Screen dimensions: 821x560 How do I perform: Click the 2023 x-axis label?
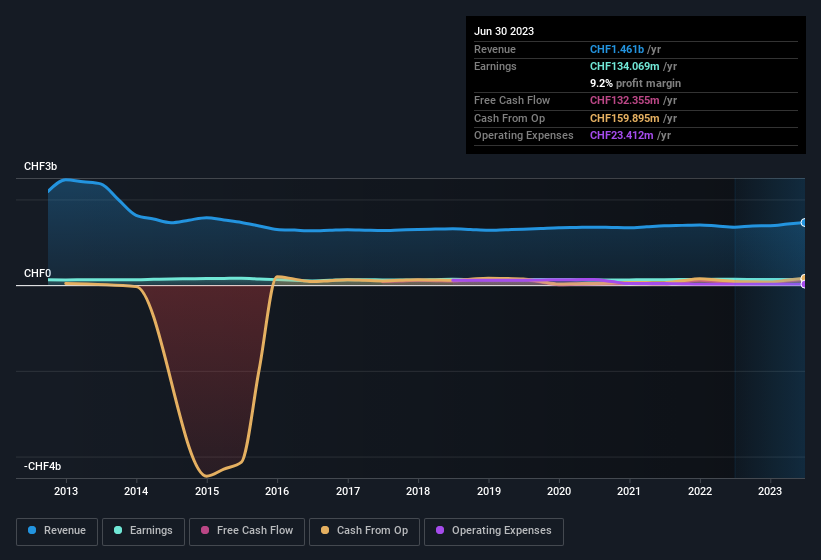(x=770, y=491)
